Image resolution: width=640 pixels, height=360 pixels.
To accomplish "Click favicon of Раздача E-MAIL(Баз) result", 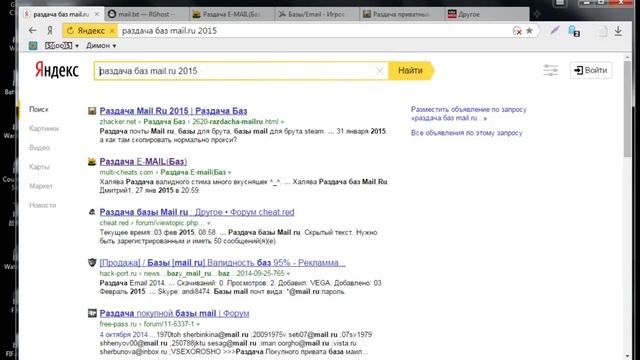I will pos(92,161).
